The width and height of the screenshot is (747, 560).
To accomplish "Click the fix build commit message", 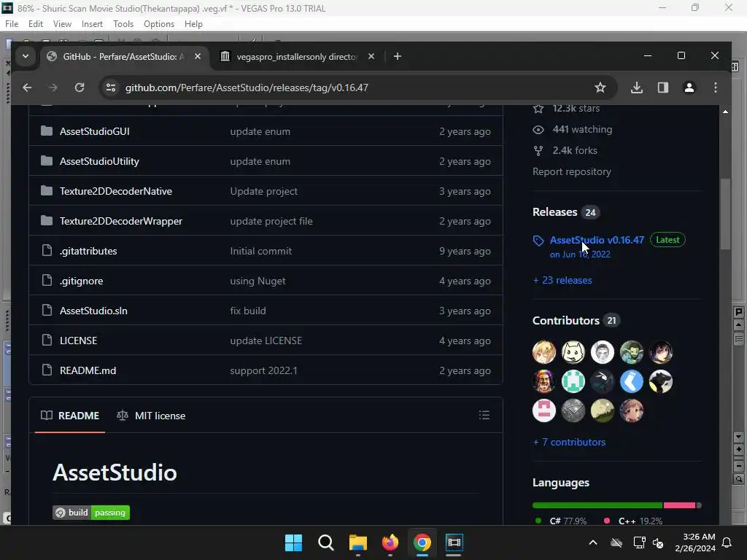I will coord(248,311).
